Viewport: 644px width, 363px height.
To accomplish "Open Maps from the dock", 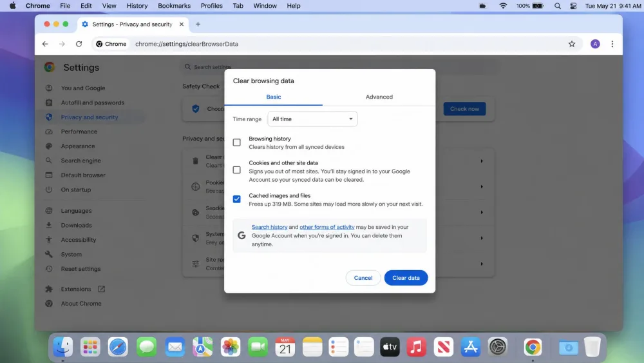I will coord(202,347).
